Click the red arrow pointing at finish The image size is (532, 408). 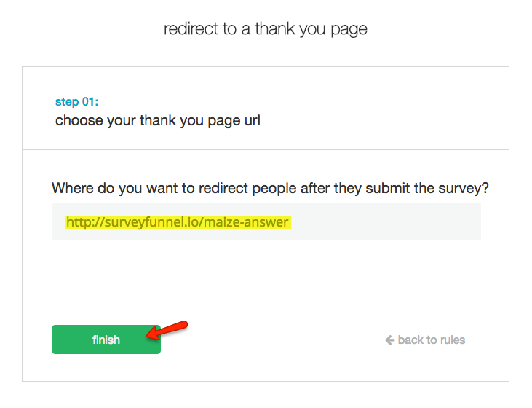point(170,329)
